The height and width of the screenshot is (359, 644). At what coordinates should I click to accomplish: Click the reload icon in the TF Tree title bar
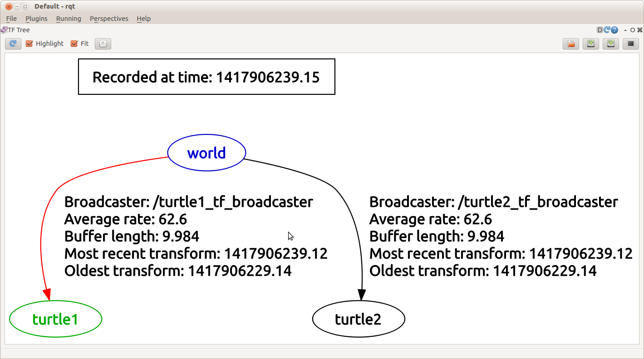click(x=607, y=30)
